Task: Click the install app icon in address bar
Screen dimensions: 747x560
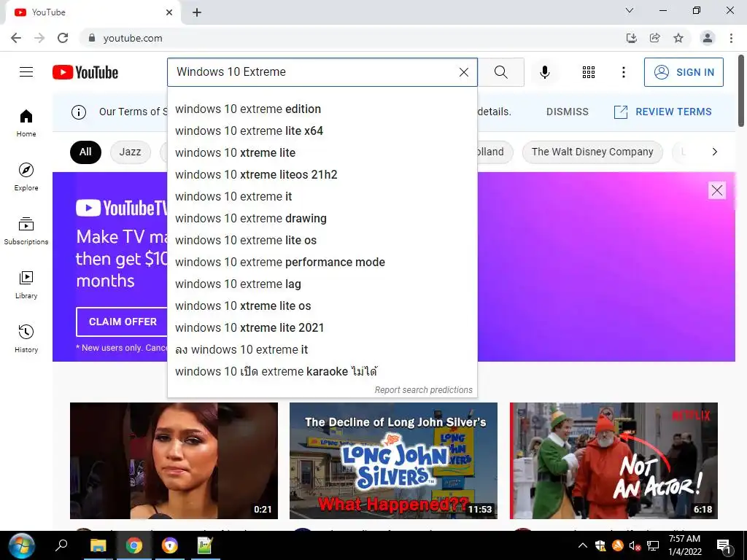Action: coord(631,38)
